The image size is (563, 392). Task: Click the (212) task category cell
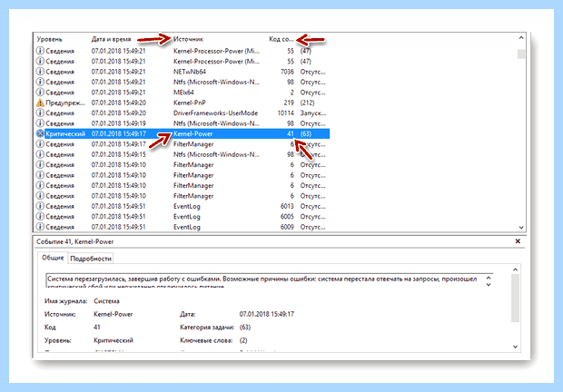pyautogui.click(x=307, y=103)
